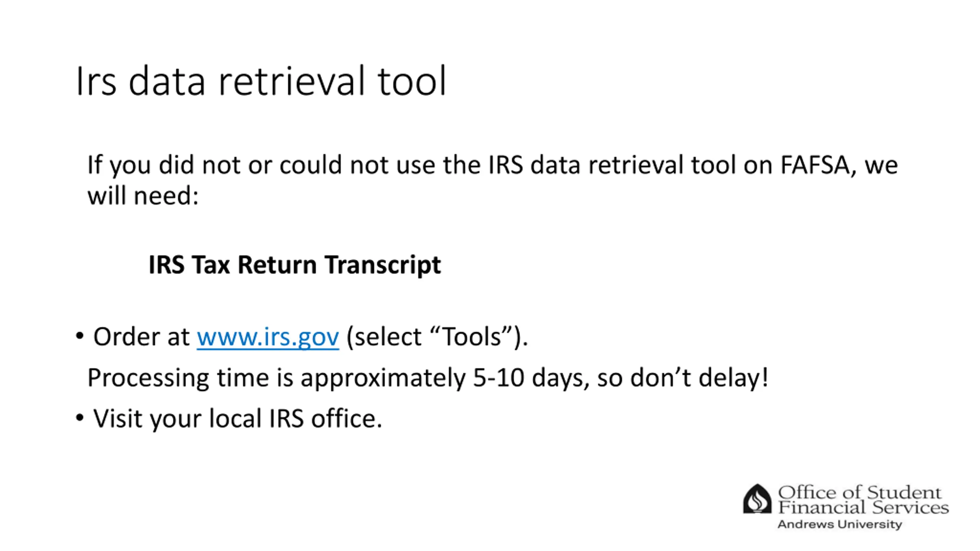The image size is (980, 551).
Task: Click the bold IRS Tax Return Transcript heading
Action: click(294, 265)
